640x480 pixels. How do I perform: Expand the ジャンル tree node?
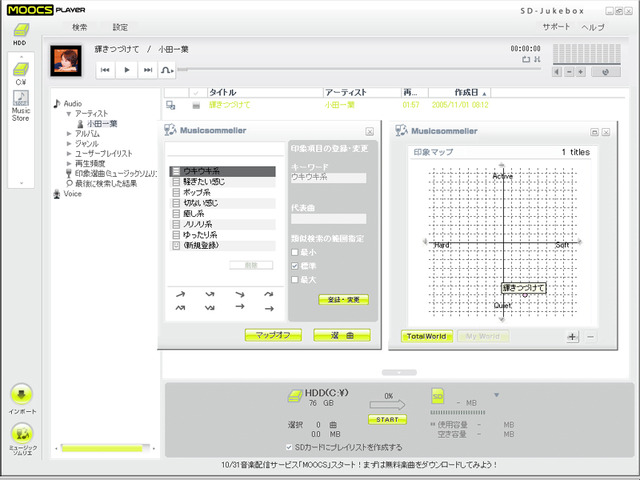pyautogui.click(x=69, y=144)
